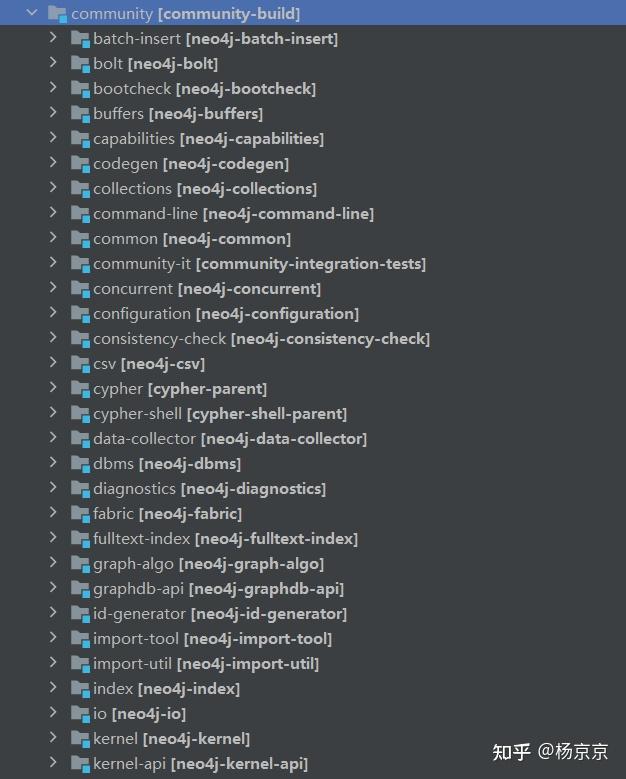
Task: Expand the cypher-shell module chevron
Action: click(53, 412)
